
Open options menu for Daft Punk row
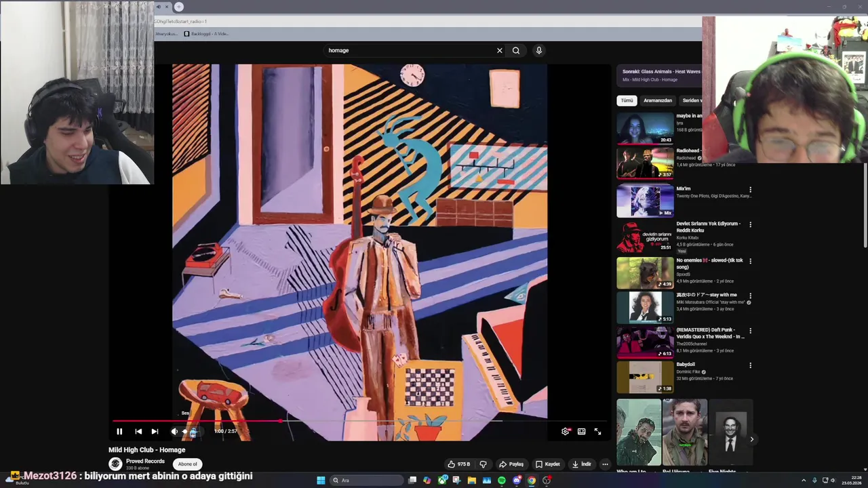click(750, 331)
